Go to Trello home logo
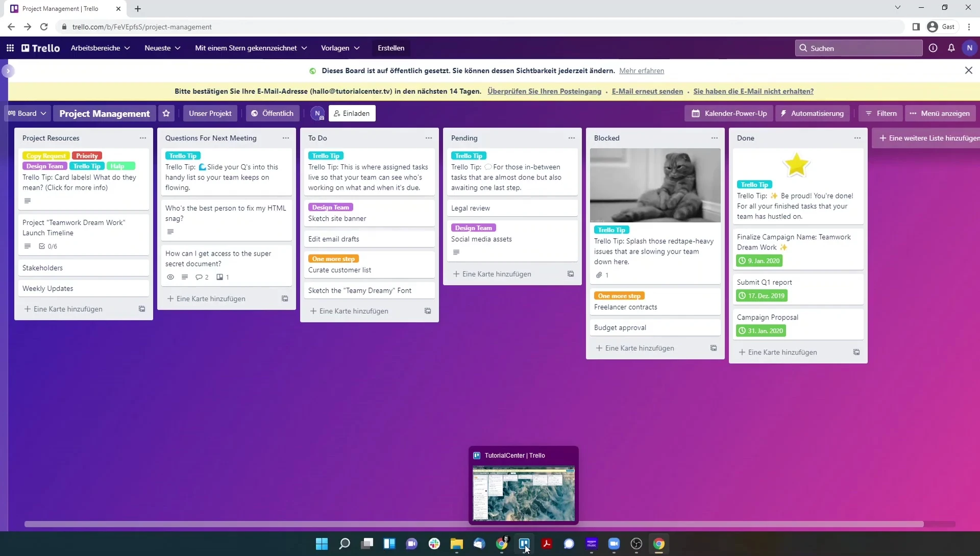 coord(41,48)
